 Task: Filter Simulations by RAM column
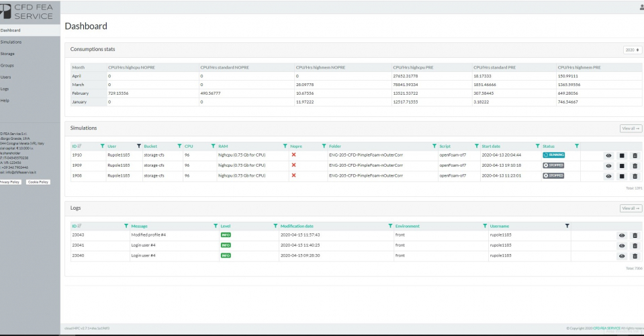pyautogui.click(x=285, y=146)
